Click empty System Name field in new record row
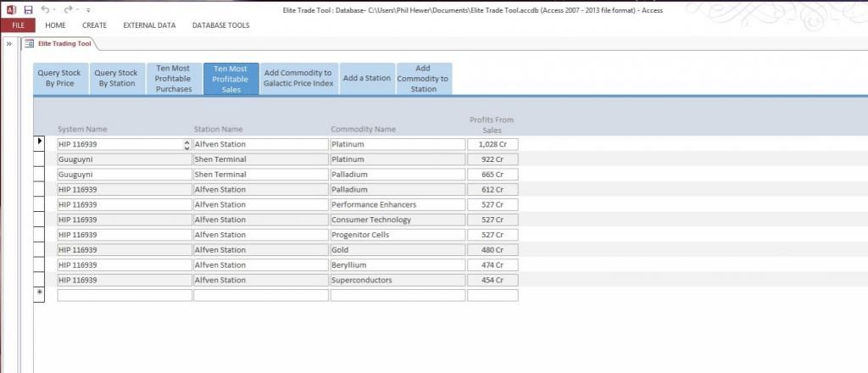The width and height of the screenshot is (868, 373). (x=125, y=295)
